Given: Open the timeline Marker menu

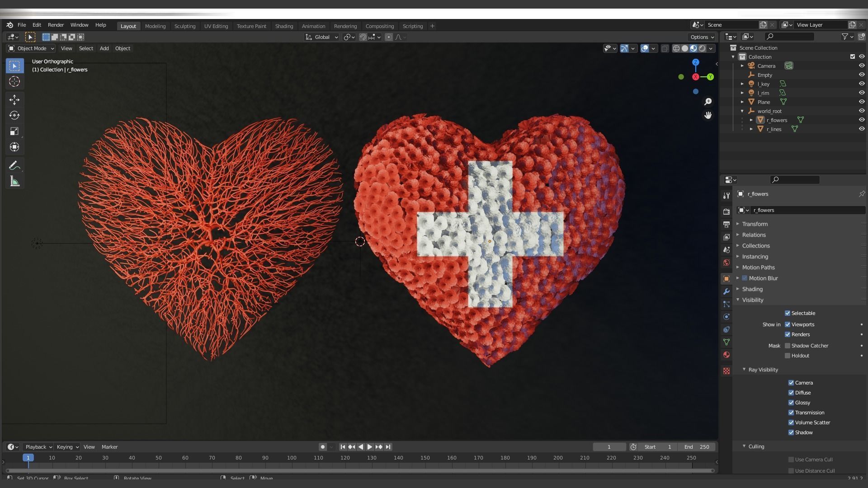Looking at the screenshot, I should coord(109,447).
